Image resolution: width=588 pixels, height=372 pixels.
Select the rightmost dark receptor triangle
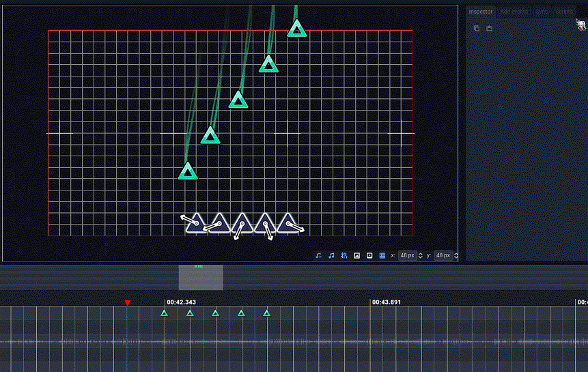[288, 224]
